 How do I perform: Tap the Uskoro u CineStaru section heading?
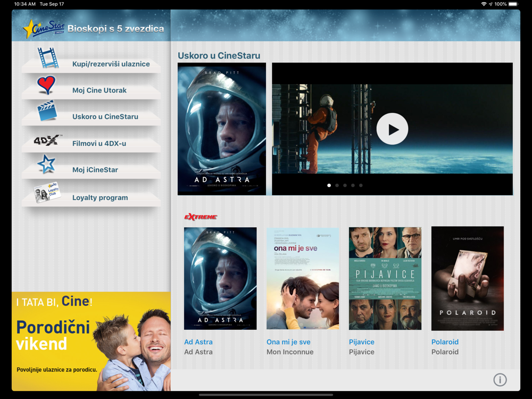tap(219, 56)
